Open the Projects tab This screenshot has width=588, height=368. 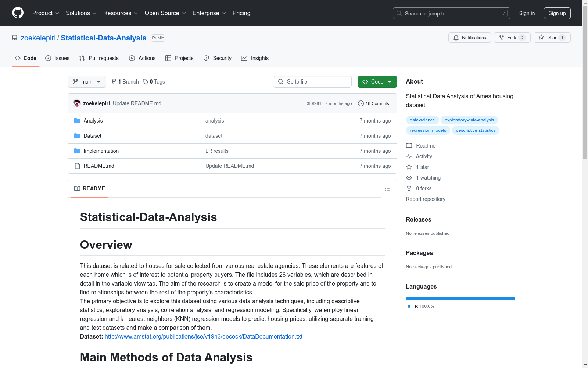[x=179, y=58]
